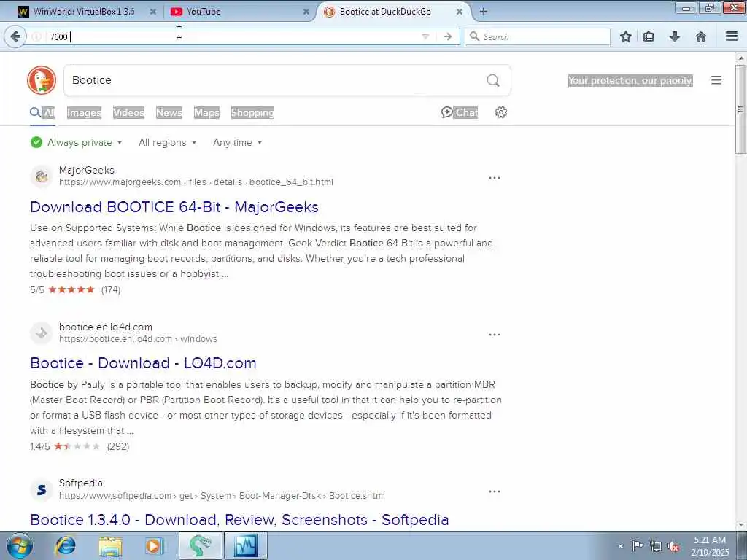
Task: Expand the Always private dropdown
Action: click(76, 142)
